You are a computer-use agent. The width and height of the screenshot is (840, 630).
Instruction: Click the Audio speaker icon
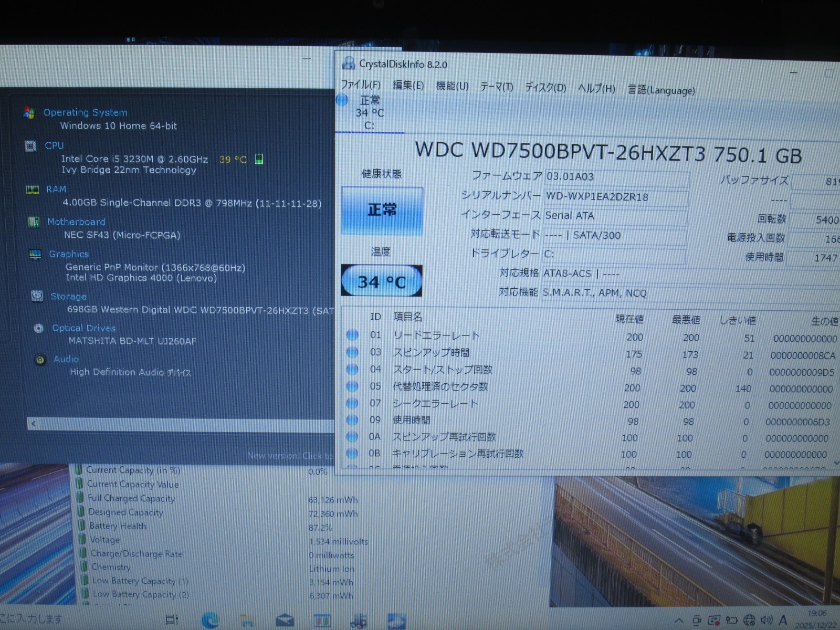click(40, 360)
